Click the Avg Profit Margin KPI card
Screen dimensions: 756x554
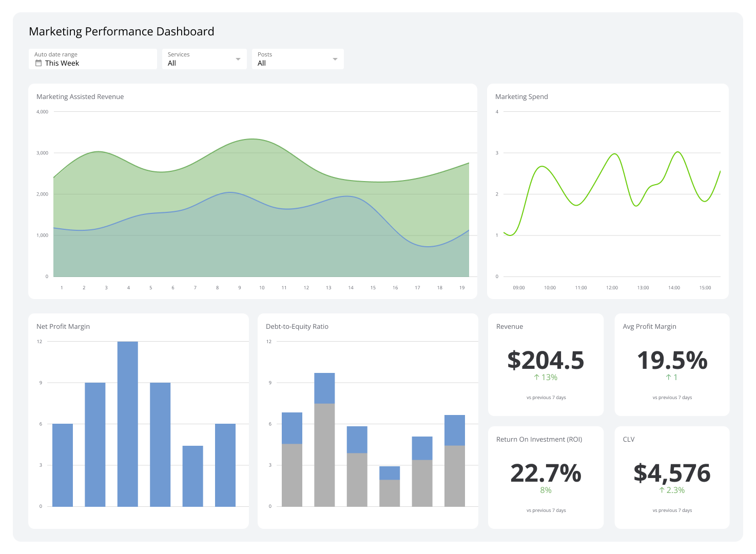tap(672, 364)
